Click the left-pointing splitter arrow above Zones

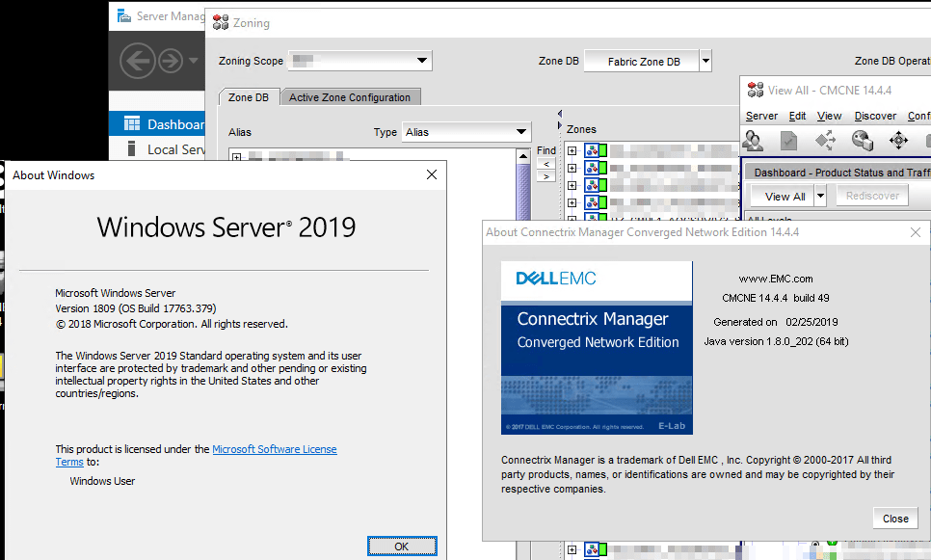click(559, 114)
